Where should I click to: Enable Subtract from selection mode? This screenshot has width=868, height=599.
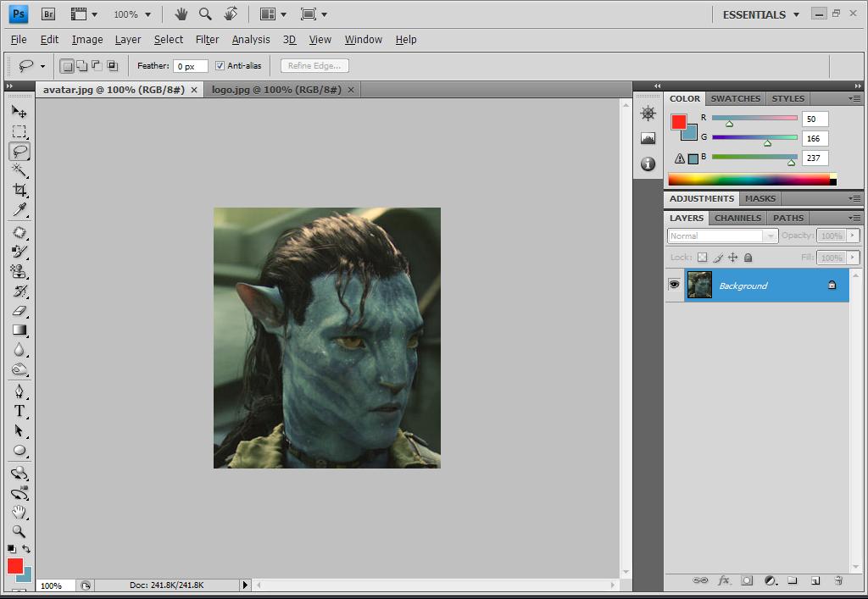[97, 66]
